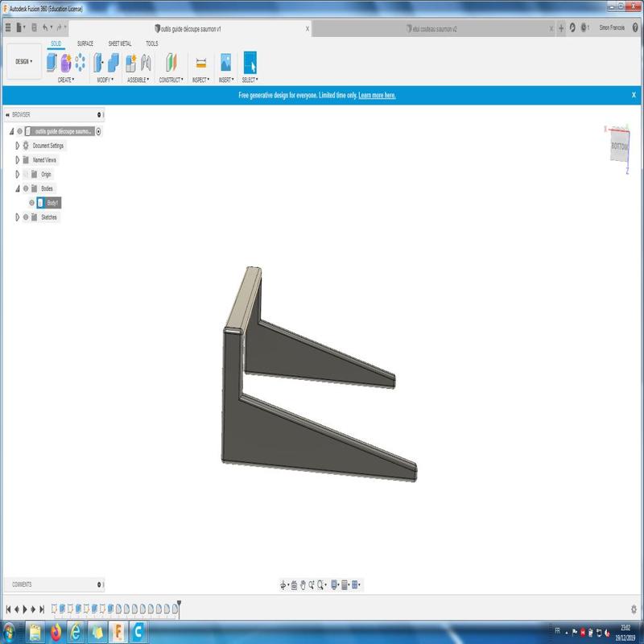
Task: Click the Offset Plane icon in Construct
Action: coord(171,63)
